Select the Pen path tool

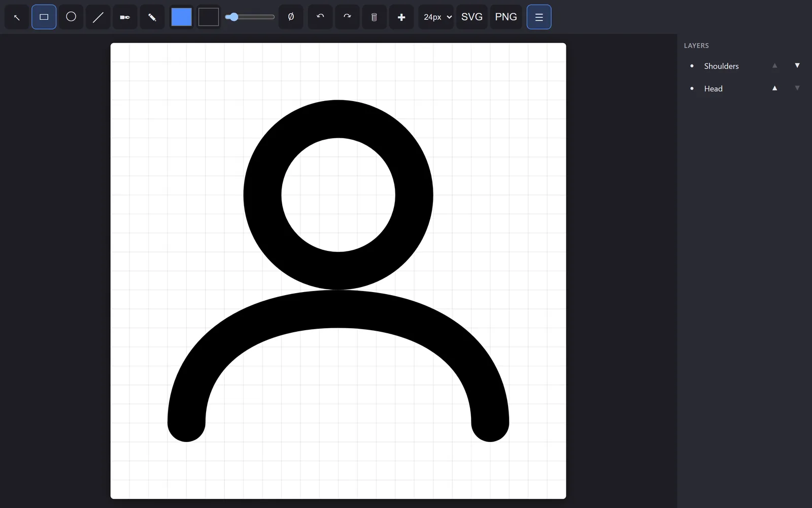coord(125,17)
